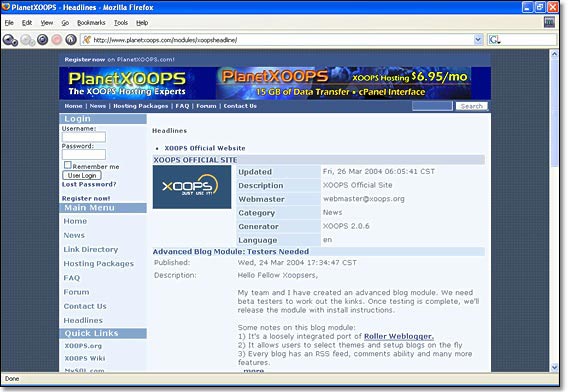Screen dimensions: 570x392
Task: Click the Register now! sidebar link
Action: pyautogui.click(x=86, y=199)
